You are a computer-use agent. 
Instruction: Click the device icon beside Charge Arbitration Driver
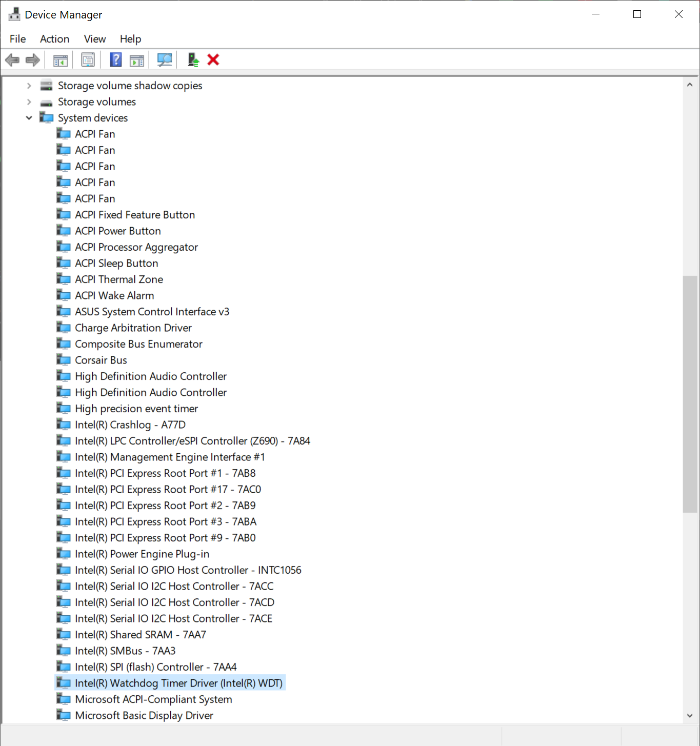(x=64, y=328)
